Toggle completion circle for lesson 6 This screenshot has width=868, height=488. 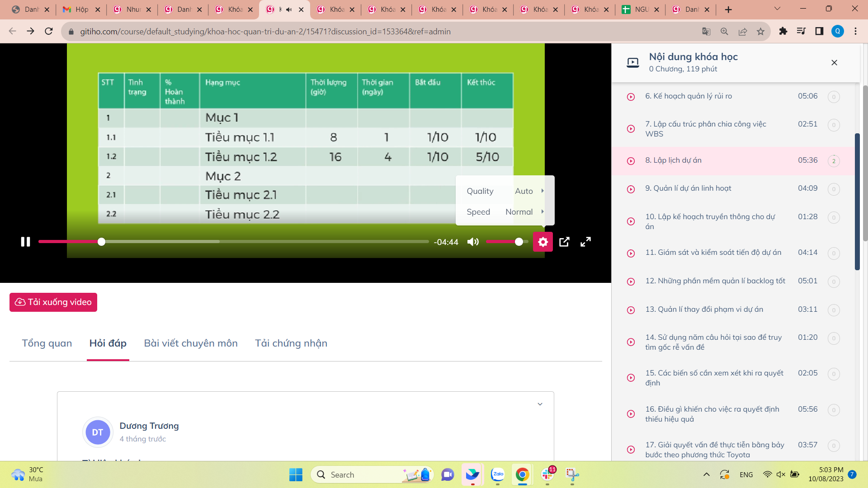pos(834,97)
